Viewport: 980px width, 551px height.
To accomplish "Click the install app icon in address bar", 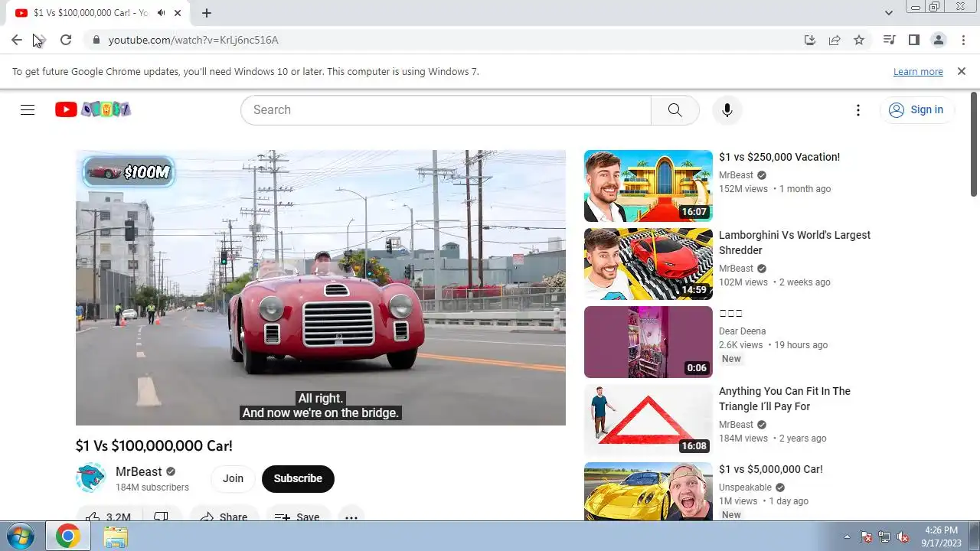I will pos(810,40).
